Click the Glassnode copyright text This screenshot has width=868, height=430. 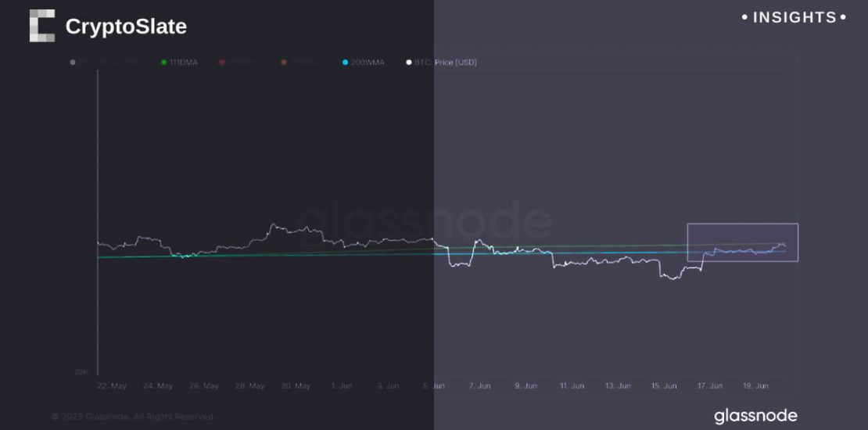(x=133, y=417)
